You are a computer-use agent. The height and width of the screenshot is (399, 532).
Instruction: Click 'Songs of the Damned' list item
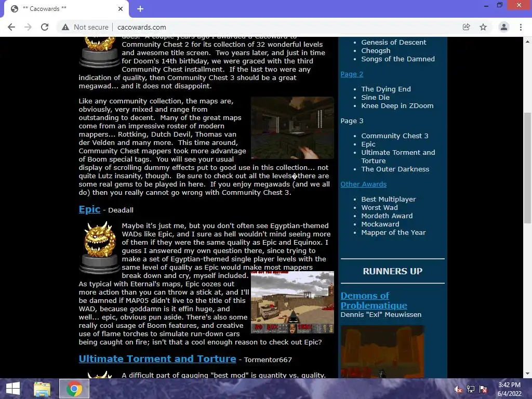click(398, 59)
